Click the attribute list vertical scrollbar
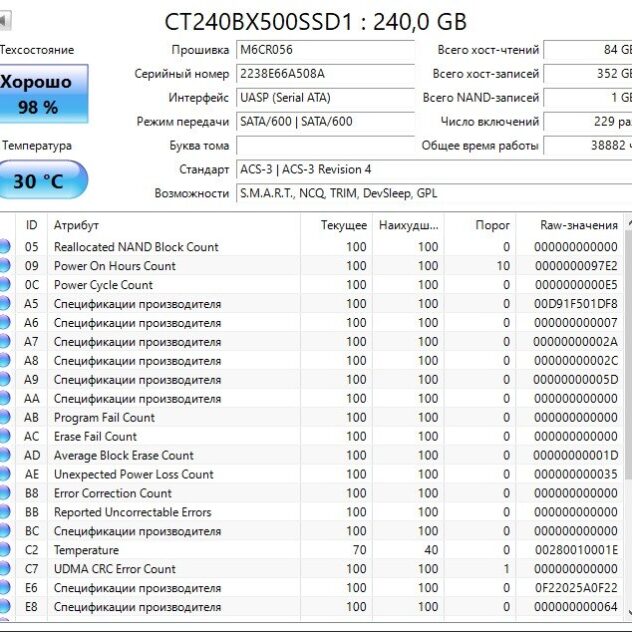632x632 pixels. [x=628, y=355]
